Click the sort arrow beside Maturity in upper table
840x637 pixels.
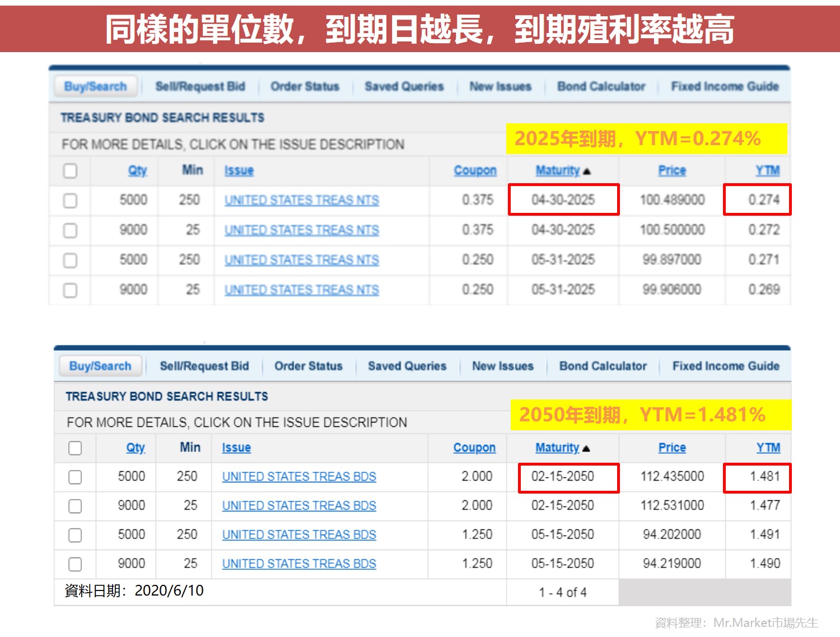click(x=587, y=171)
